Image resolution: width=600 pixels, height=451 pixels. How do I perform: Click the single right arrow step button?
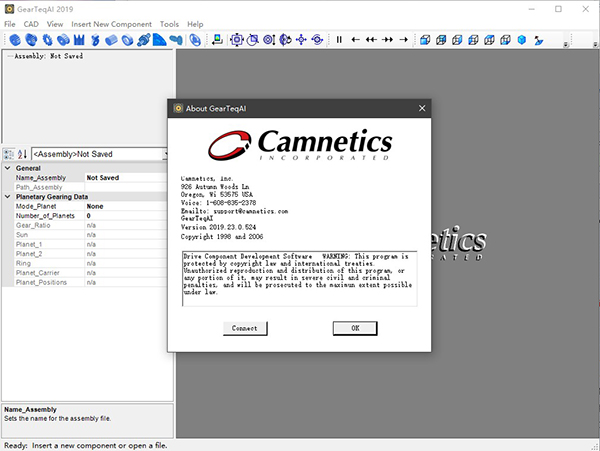pos(403,40)
